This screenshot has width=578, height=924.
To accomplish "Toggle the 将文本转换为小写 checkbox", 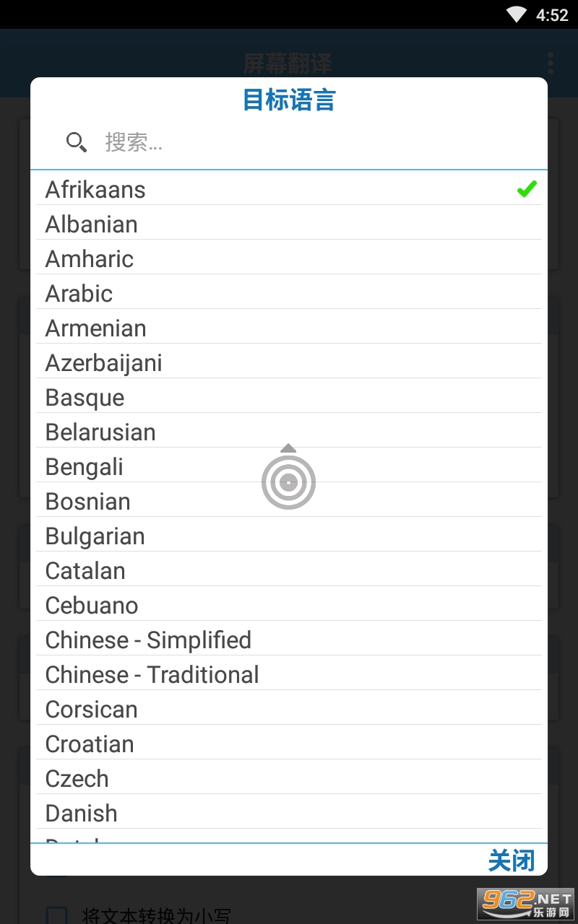I will (x=57, y=913).
